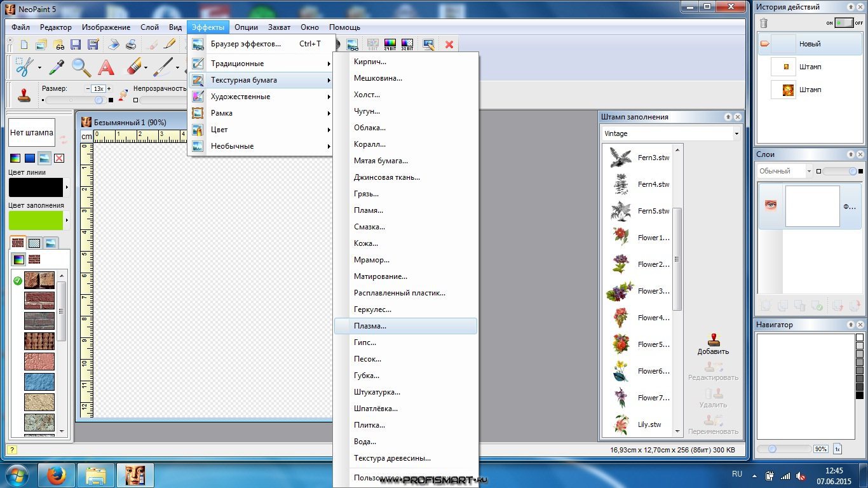Viewport: 868px width, 488px height.
Task: Open the Обычный blend mode dropdown
Action: 809,171
